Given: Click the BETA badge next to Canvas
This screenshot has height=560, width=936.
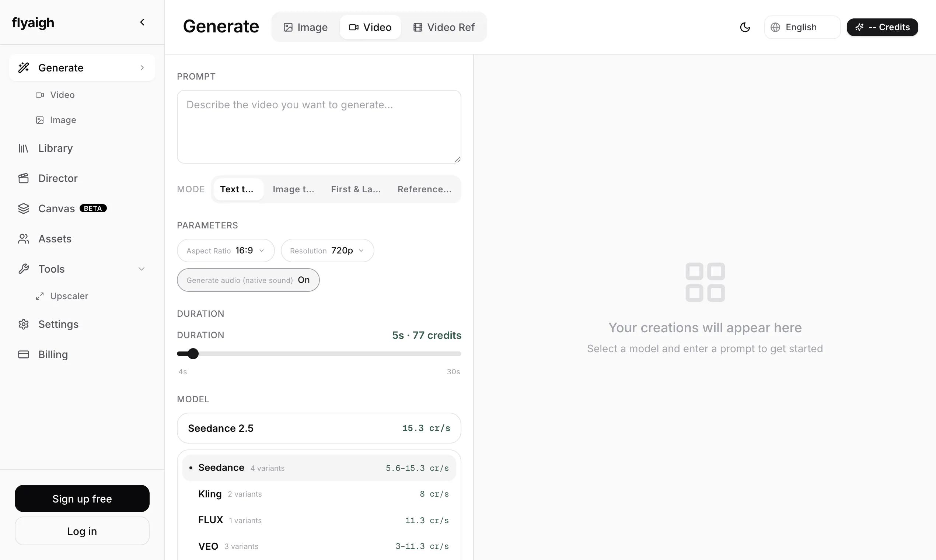Looking at the screenshot, I should coord(93,208).
